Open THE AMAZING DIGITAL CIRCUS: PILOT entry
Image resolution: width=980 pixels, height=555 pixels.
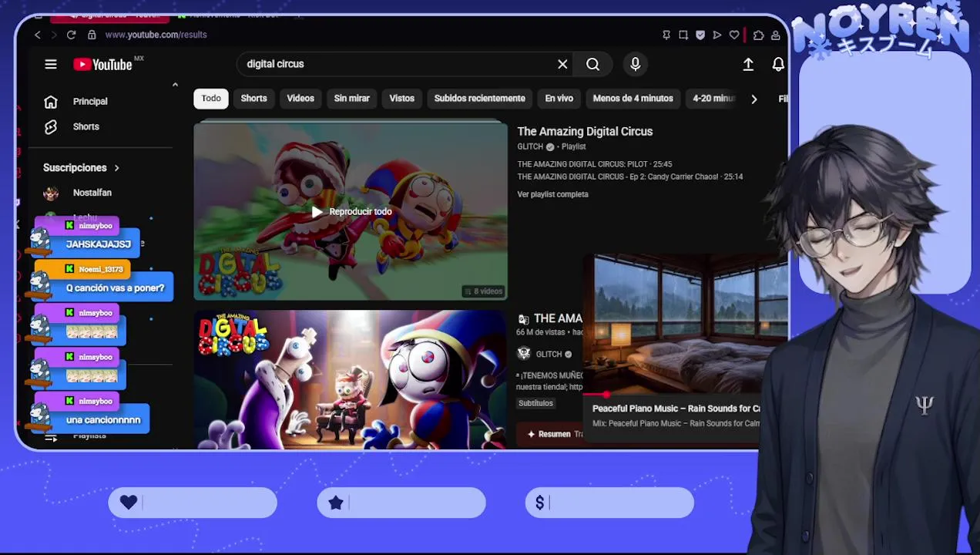tap(594, 164)
